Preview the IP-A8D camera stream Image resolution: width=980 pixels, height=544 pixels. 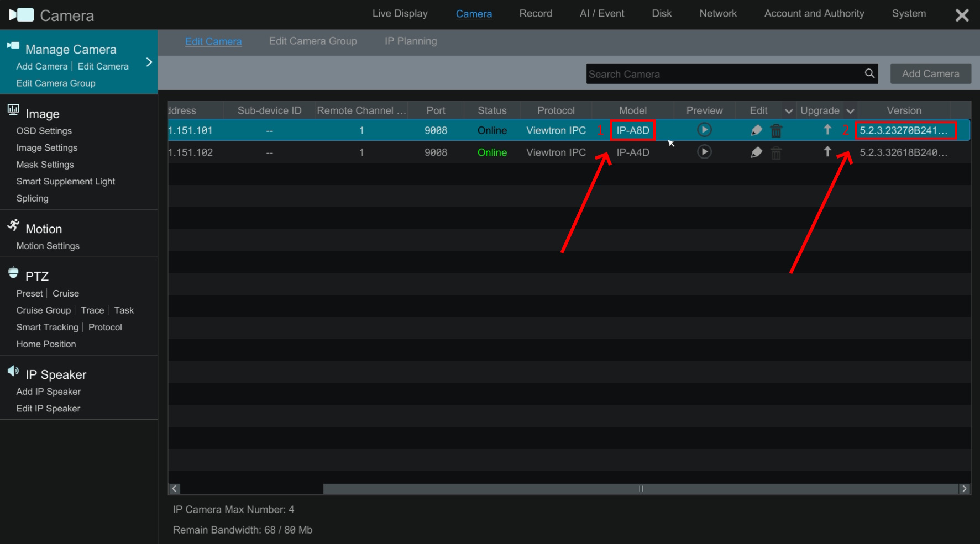coord(704,130)
